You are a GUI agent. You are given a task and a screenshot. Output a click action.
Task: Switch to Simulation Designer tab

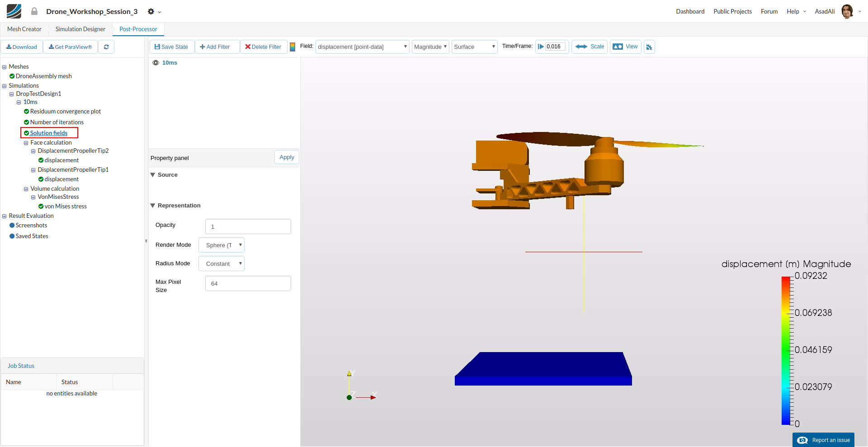click(x=80, y=29)
